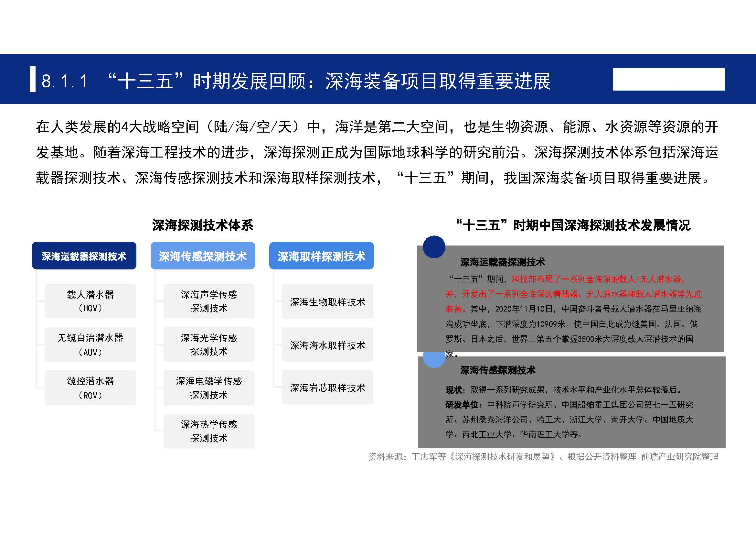Click the "深海传感探测技术" light blue header box
756x535 pixels.
point(203,256)
